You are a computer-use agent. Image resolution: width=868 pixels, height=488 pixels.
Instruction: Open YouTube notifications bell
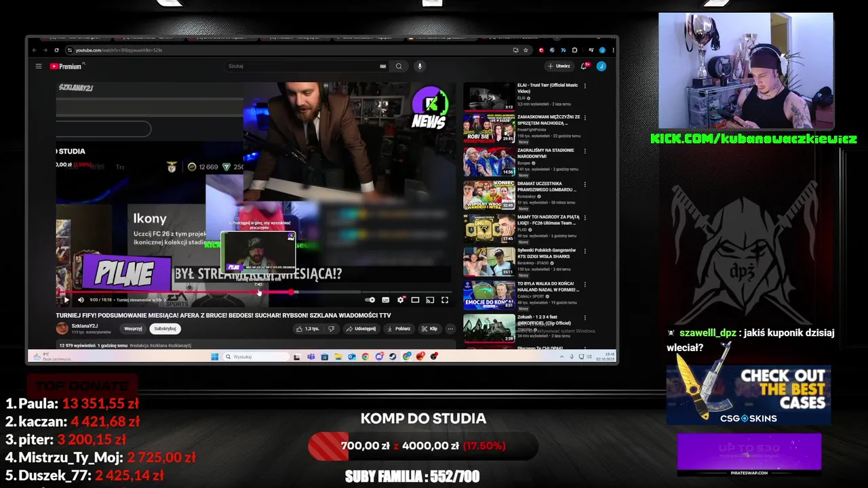(584, 66)
